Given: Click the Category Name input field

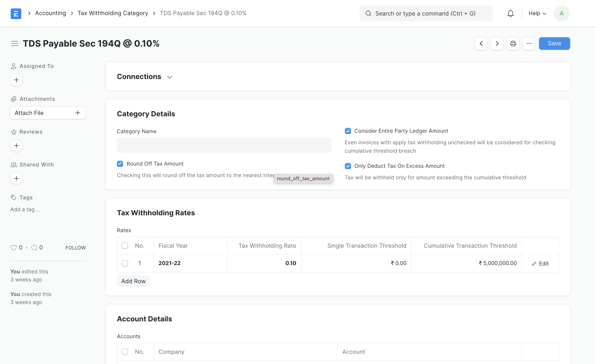Looking at the screenshot, I should [224, 145].
